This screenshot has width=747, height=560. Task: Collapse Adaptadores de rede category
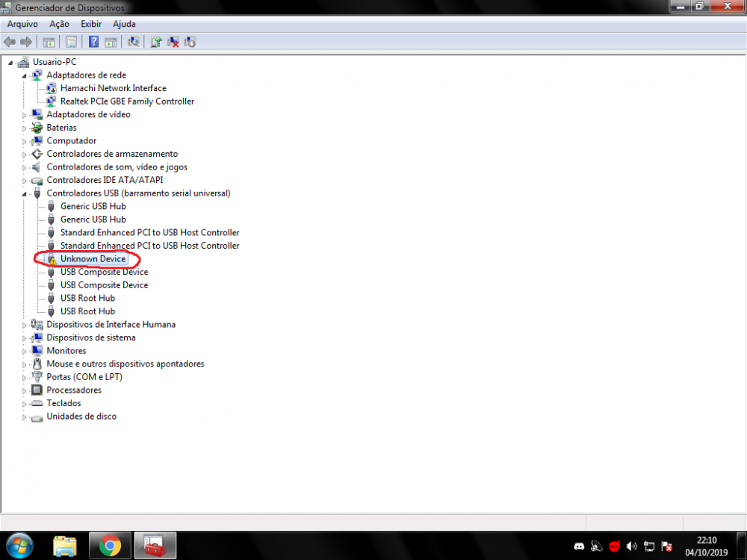pos(25,75)
